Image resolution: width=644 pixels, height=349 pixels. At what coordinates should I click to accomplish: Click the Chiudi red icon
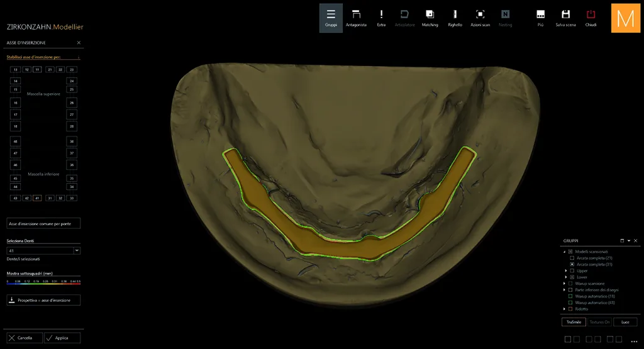pos(591,18)
